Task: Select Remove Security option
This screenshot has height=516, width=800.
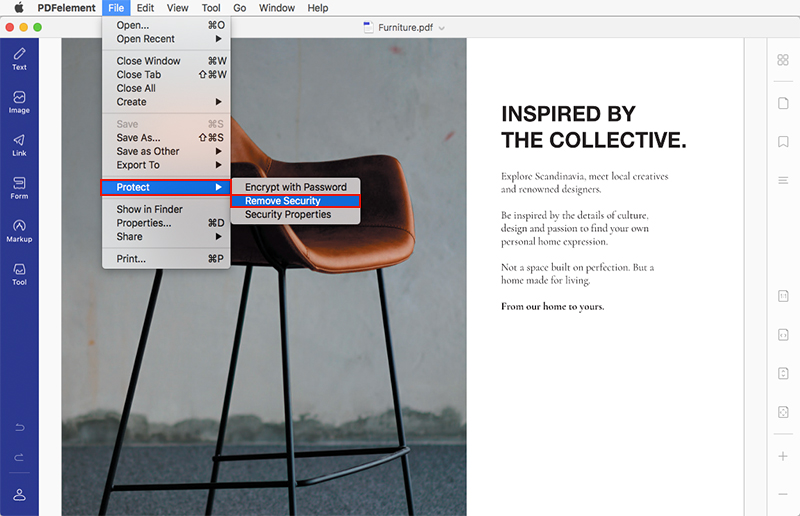Action: (295, 201)
